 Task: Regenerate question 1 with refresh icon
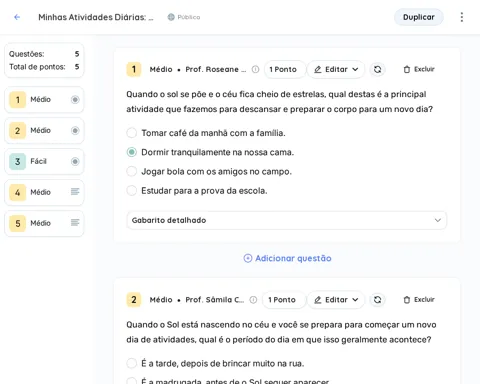(377, 69)
